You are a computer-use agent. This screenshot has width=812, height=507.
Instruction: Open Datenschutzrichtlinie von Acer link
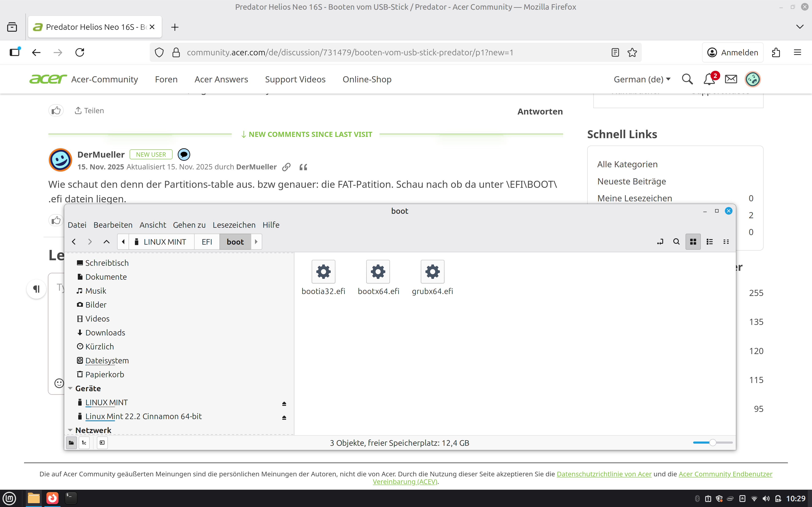pos(604,474)
